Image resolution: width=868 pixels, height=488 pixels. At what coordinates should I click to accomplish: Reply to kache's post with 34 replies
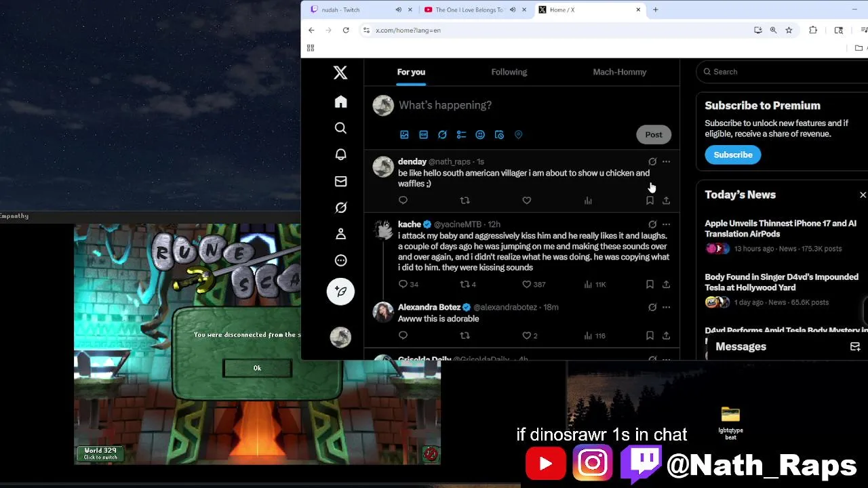tap(408, 285)
